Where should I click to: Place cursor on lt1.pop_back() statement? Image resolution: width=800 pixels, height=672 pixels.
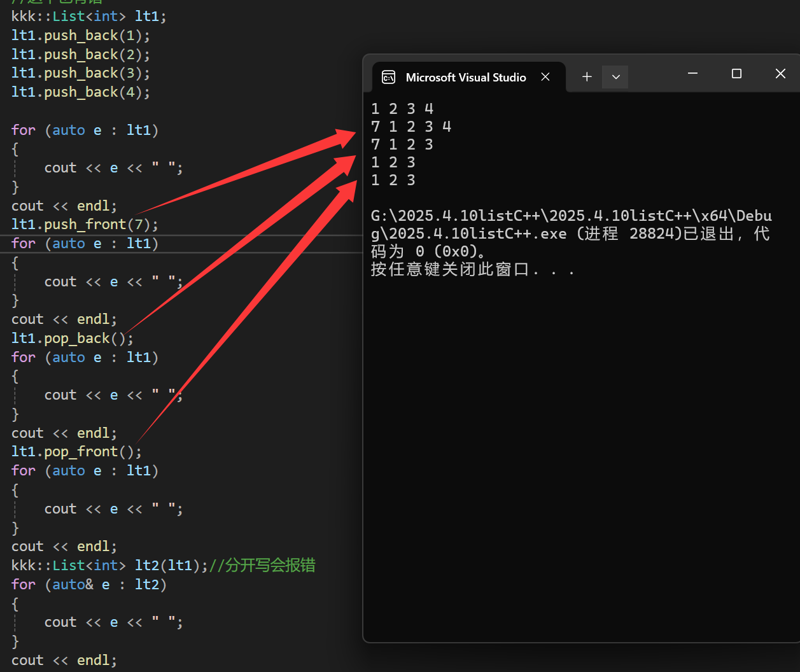click(x=72, y=339)
